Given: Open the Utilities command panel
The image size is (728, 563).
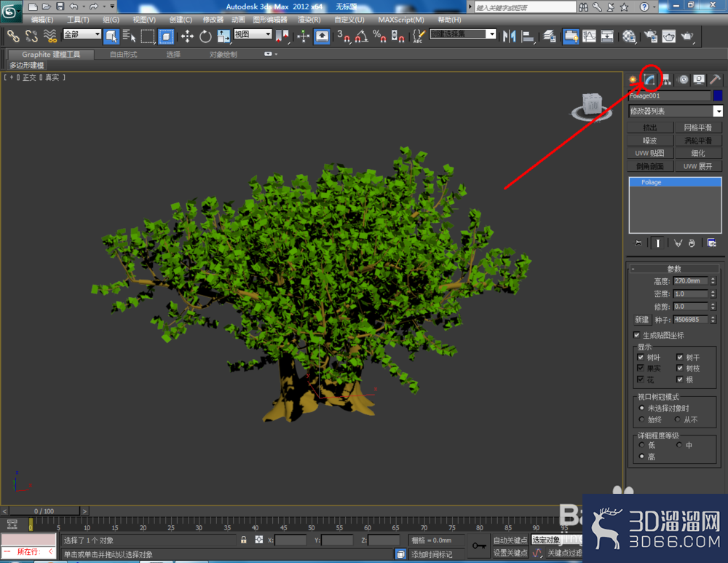Looking at the screenshot, I should click(715, 79).
